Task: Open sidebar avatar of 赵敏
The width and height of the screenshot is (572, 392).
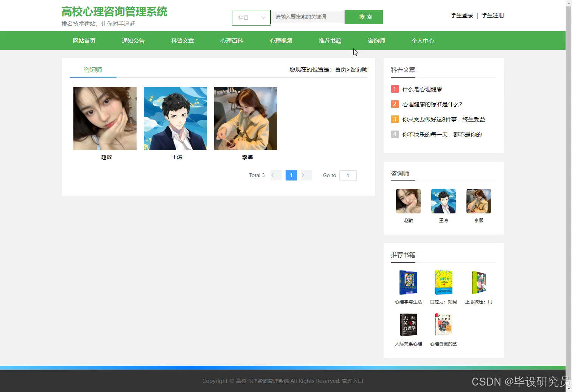Action: tap(408, 201)
